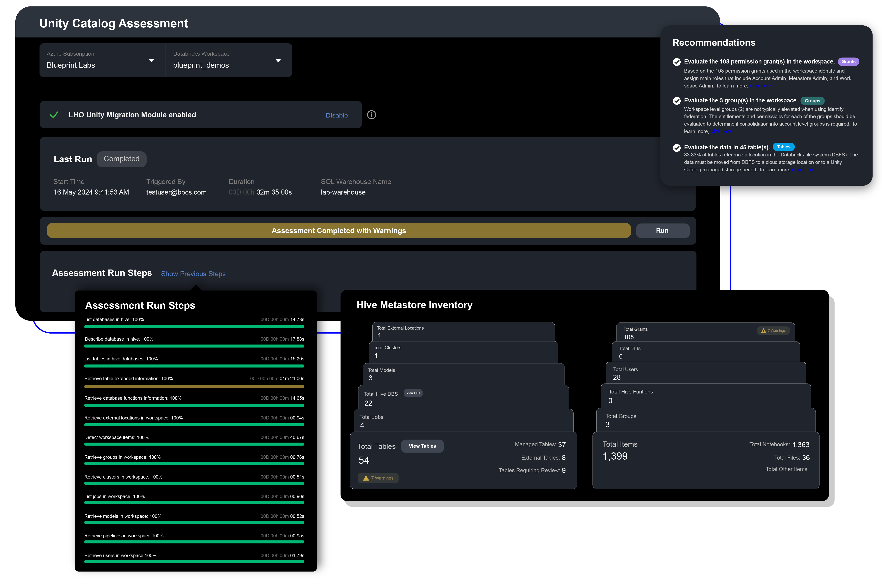The image size is (882, 588).
Task: Click the 'Unity Catalog Assessment' title
Action: (114, 23)
